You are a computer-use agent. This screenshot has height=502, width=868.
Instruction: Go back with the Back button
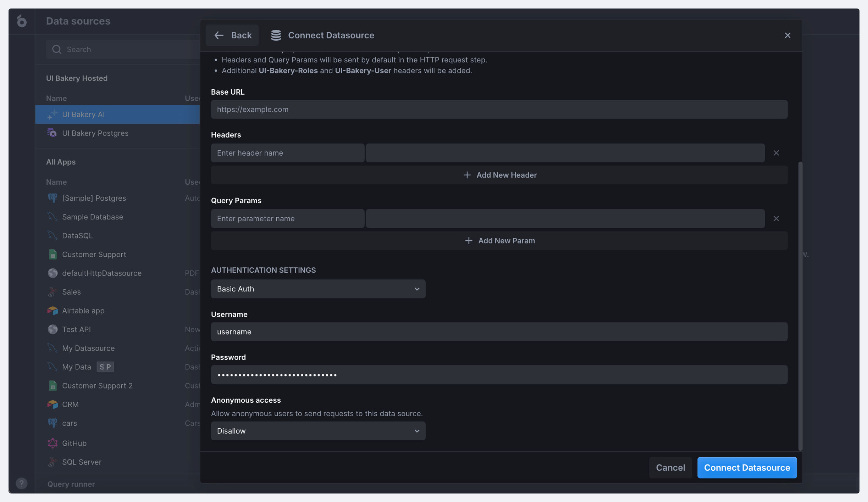click(232, 35)
